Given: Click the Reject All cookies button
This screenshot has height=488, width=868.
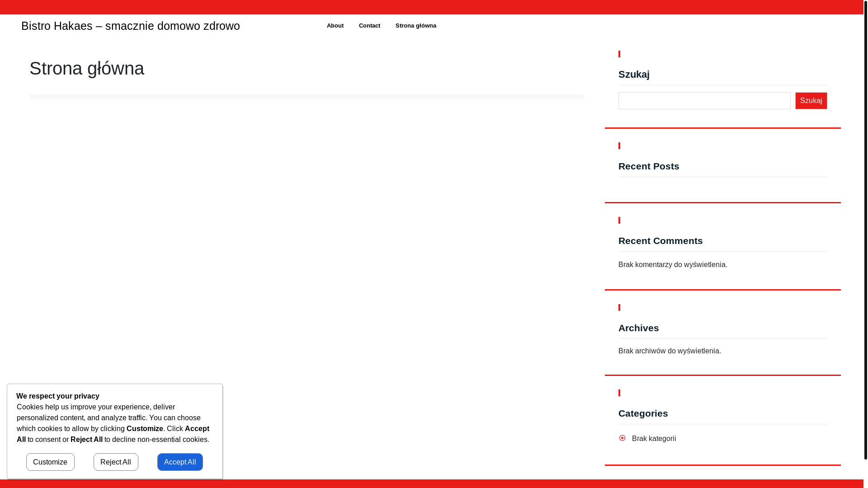Looking at the screenshot, I should [x=116, y=462].
